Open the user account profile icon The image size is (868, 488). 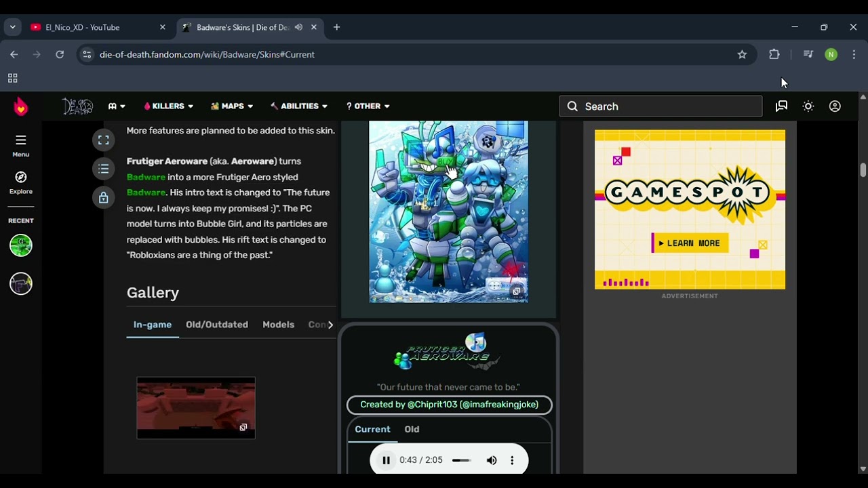[x=835, y=106]
